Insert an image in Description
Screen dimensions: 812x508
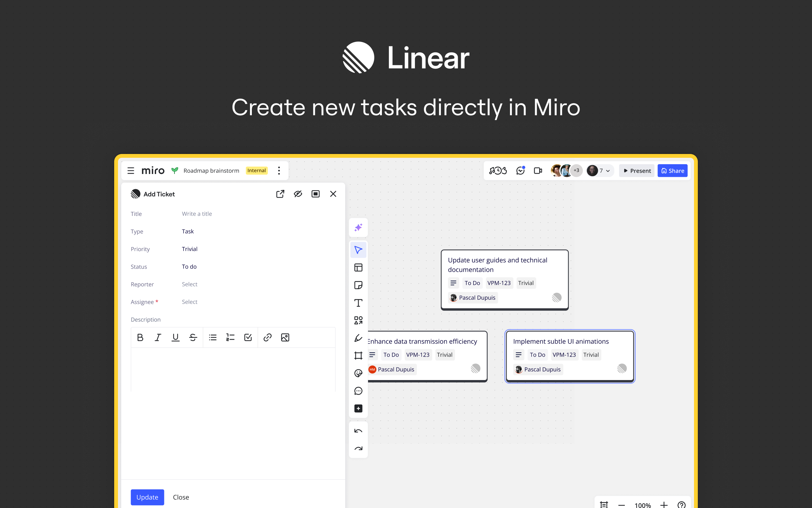pos(285,337)
